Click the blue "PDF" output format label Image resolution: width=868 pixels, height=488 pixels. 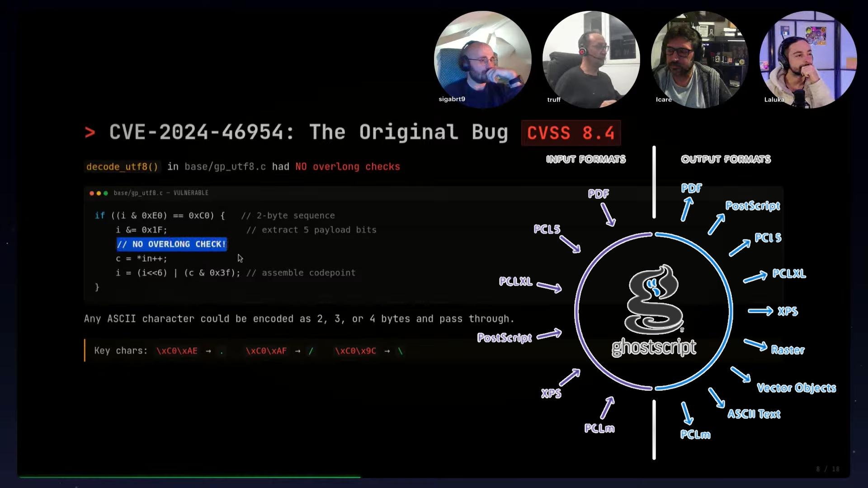point(692,188)
